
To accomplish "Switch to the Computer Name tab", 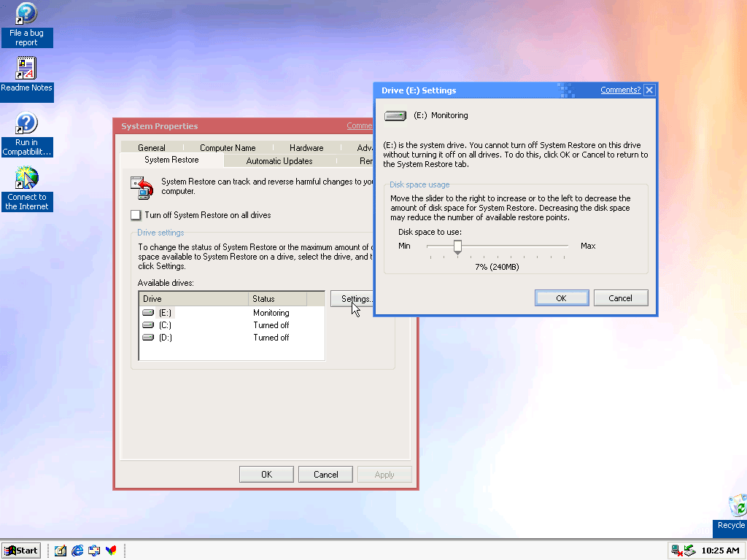I will (228, 148).
